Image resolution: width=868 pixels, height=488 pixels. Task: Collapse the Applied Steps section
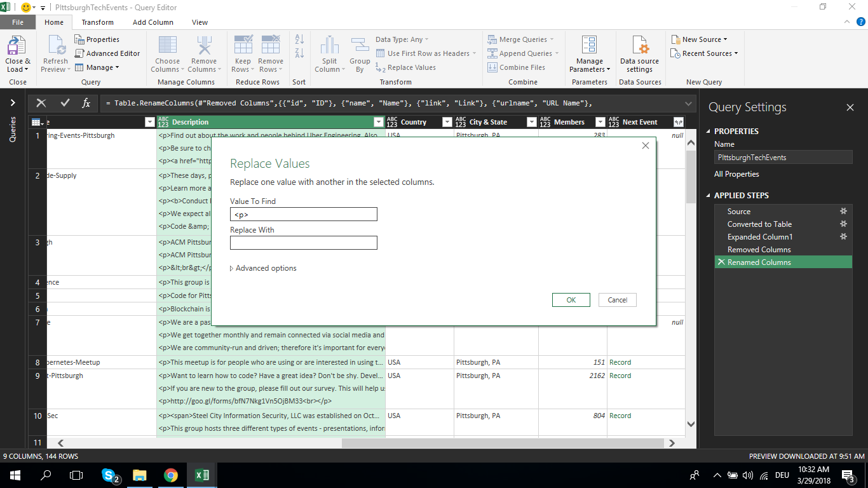click(714, 194)
